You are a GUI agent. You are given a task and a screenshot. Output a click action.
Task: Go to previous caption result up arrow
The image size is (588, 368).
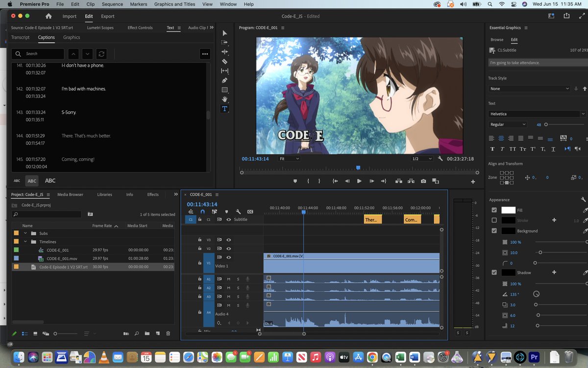73,53
